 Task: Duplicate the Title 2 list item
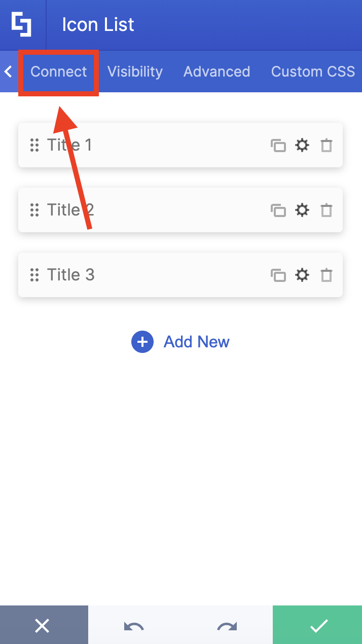coord(278,210)
